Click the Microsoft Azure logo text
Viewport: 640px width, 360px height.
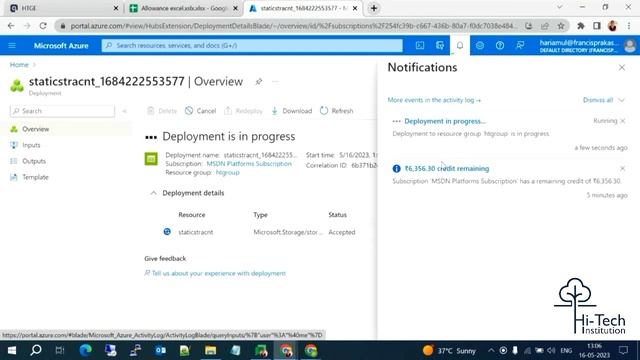coord(61,46)
